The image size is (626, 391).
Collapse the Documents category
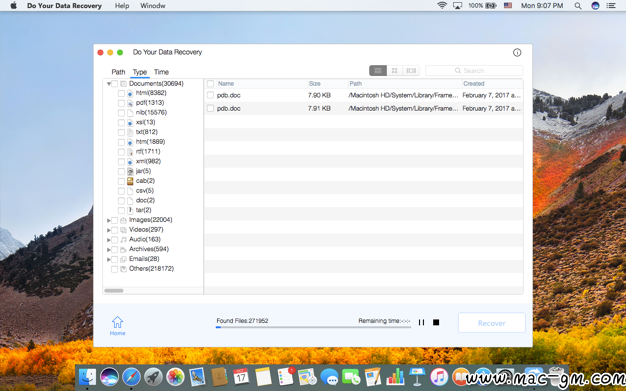[109, 84]
